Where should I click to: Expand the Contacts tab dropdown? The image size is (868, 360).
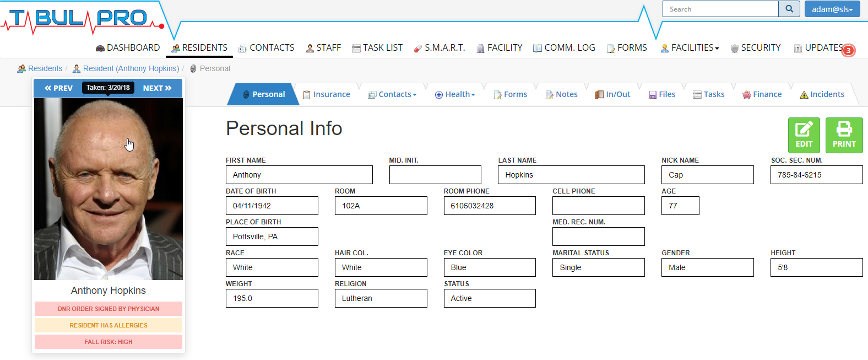coord(393,94)
